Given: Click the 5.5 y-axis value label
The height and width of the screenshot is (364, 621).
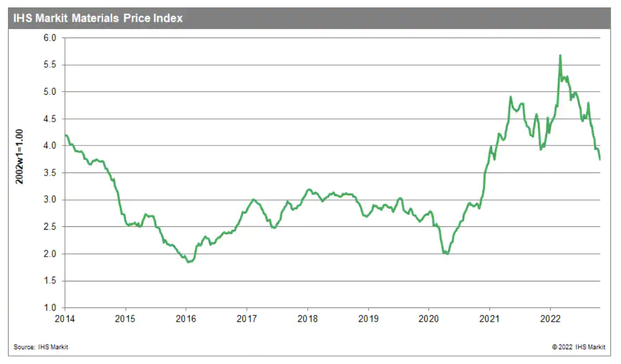Looking at the screenshot, I should (x=50, y=65).
